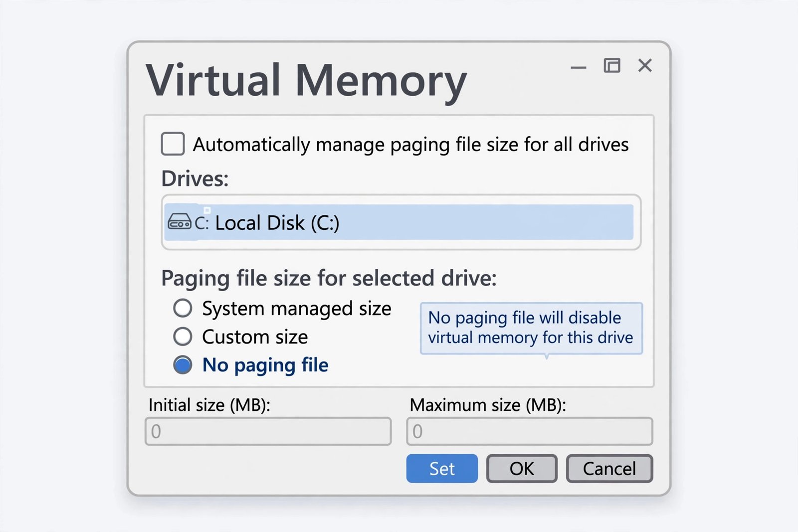This screenshot has width=798, height=532.
Task: Click the 'No paging file will disable' tooltip
Action: tap(531, 328)
